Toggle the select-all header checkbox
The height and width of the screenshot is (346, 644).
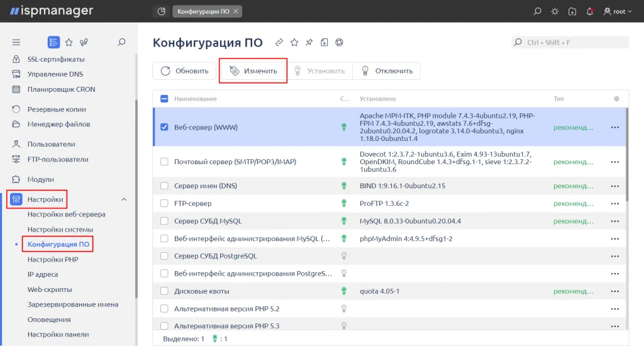(164, 99)
